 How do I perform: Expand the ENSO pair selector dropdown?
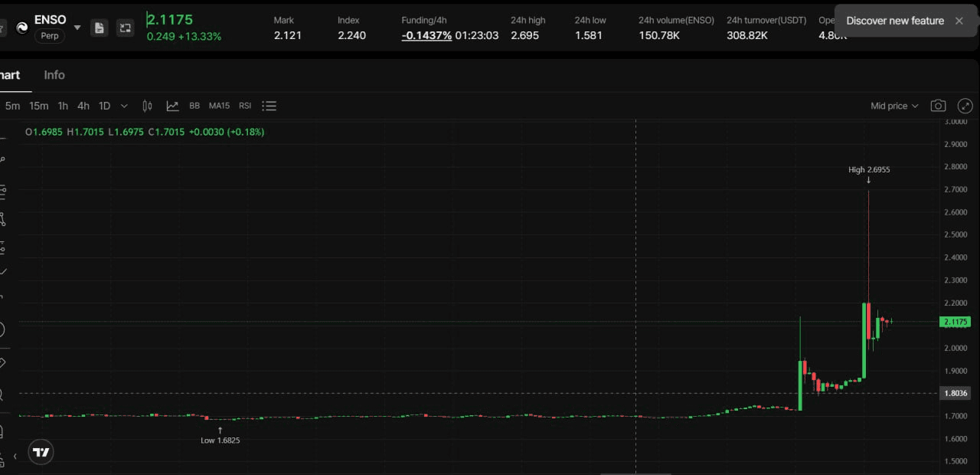click(x=77, y=28)
